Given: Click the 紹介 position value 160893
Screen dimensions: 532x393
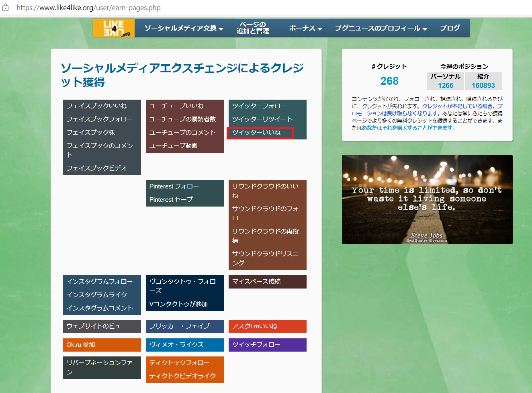Looking at the screenshot, I should click(483, 86).
